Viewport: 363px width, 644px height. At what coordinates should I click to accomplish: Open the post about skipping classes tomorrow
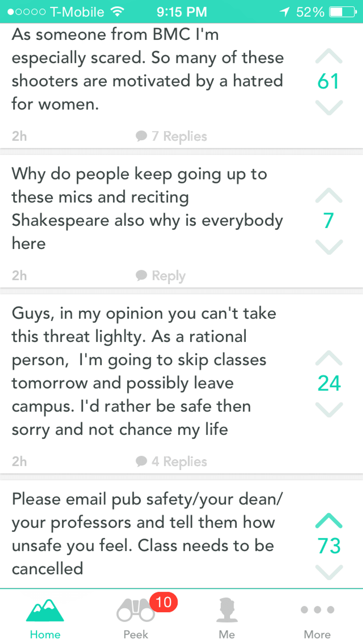click(148, 372)
